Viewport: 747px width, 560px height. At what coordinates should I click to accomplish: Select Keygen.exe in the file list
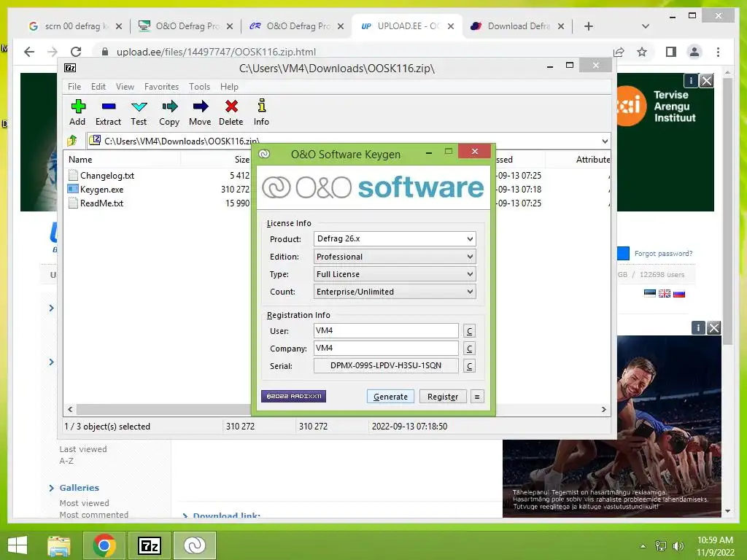click(x=101, y=189)
